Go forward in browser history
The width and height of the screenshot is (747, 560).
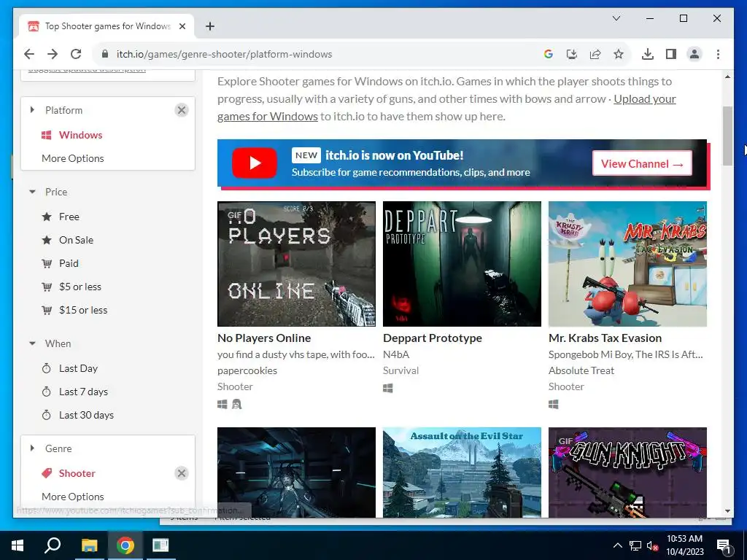[53, 54]
